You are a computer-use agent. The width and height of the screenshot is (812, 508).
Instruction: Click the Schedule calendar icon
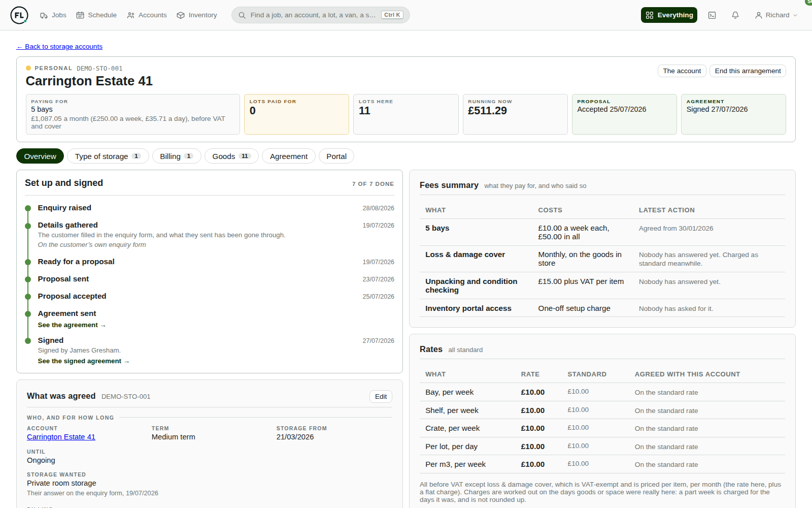[x=80, y=15]
